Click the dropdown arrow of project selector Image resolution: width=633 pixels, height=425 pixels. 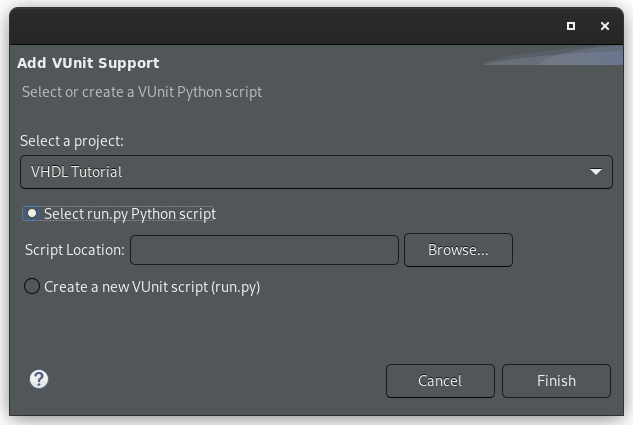click(x=596, y=172)
